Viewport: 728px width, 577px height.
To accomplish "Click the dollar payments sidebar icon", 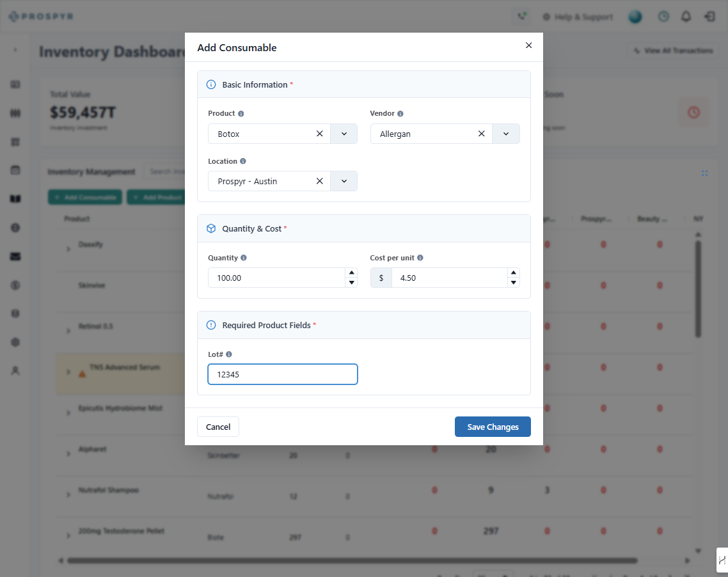I will (x=15, y=285).
